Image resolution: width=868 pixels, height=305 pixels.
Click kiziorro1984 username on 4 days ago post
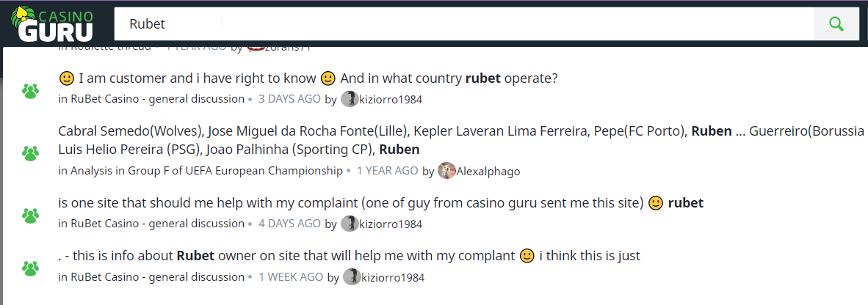coord(391,224)
